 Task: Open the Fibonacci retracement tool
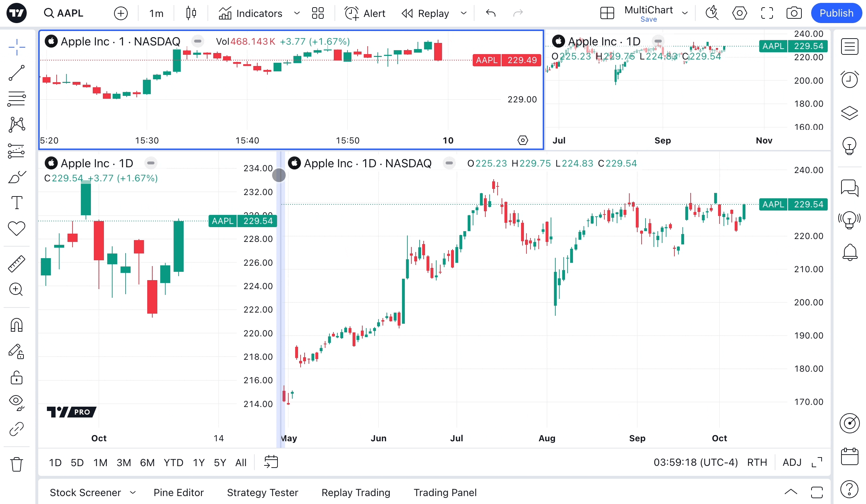coord(17,99)
